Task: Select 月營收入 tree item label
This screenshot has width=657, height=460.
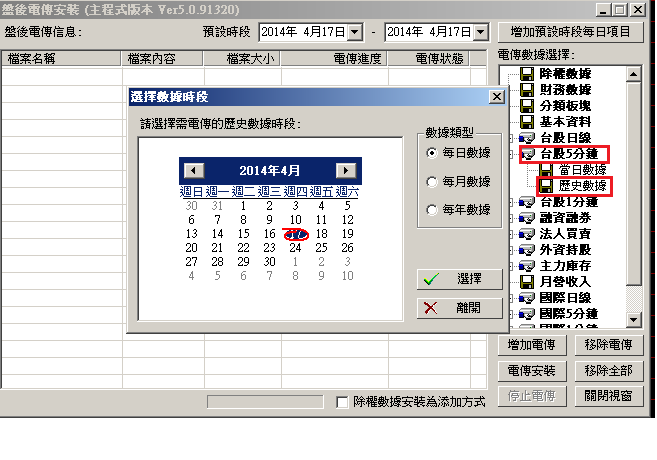Action: [565, 282]
